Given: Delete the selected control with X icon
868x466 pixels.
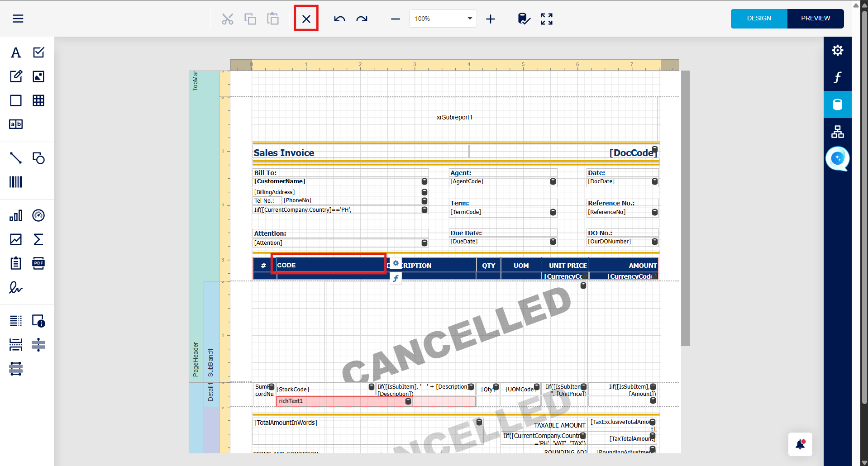Looking at the screenshot, I should (x=306, y=19).
